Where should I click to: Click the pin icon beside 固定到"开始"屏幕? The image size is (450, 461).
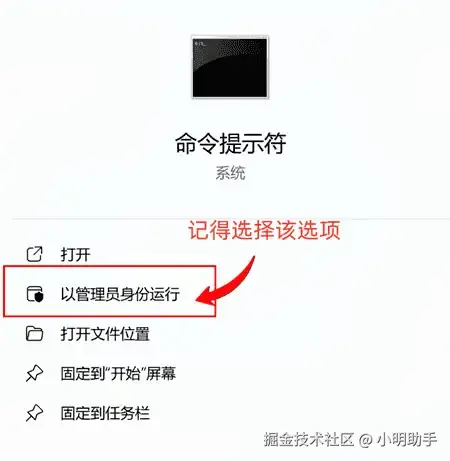(34, 373)
